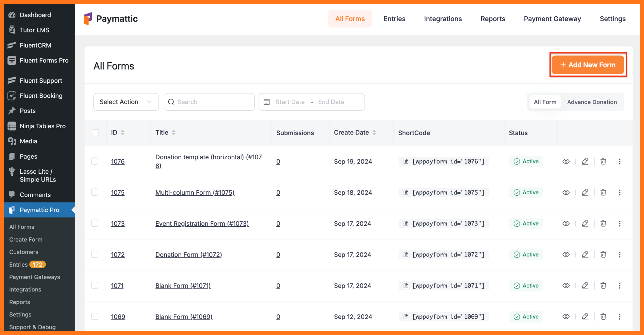Check the row checkbox for form 1069
The width and height of the screenshot is (644, 335).
[x=95, y=316]
